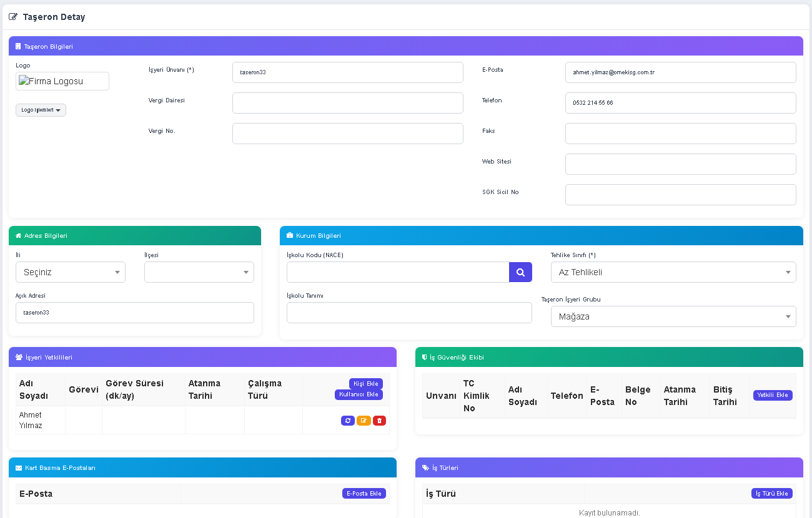Click the E-Posta Ekle button

pos(364,494)
